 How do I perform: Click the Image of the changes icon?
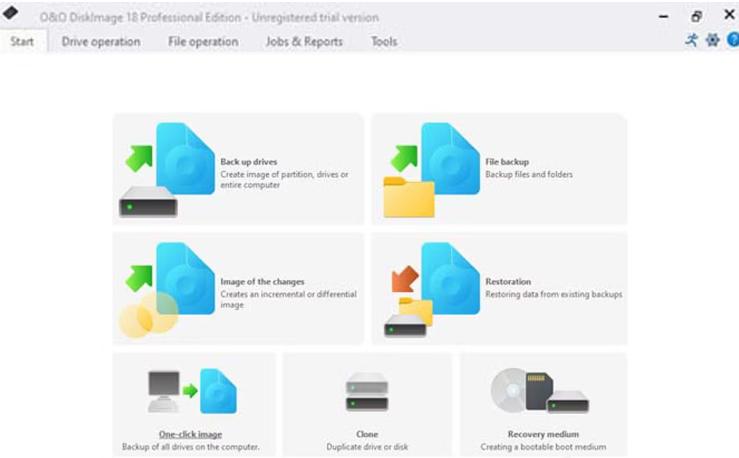point(166,290)
